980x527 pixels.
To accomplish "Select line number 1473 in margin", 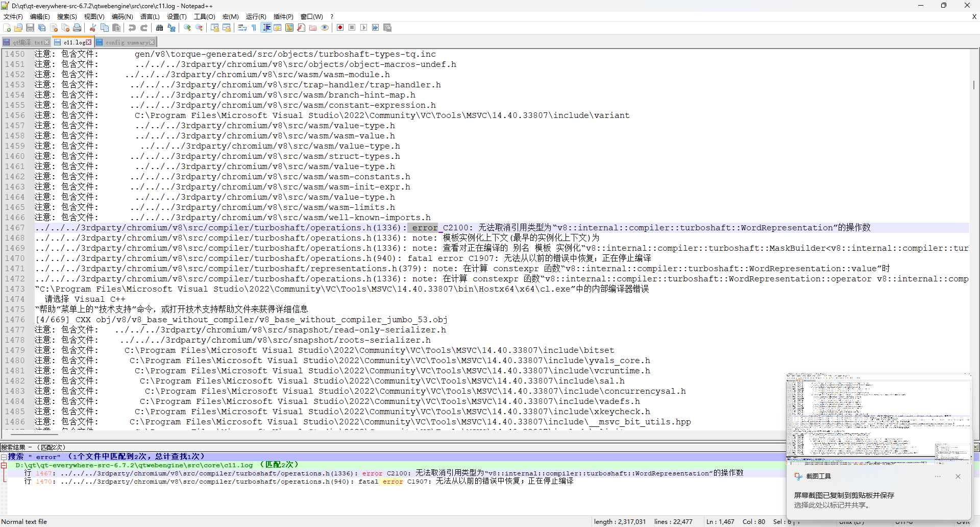I will tap(15, 289).
